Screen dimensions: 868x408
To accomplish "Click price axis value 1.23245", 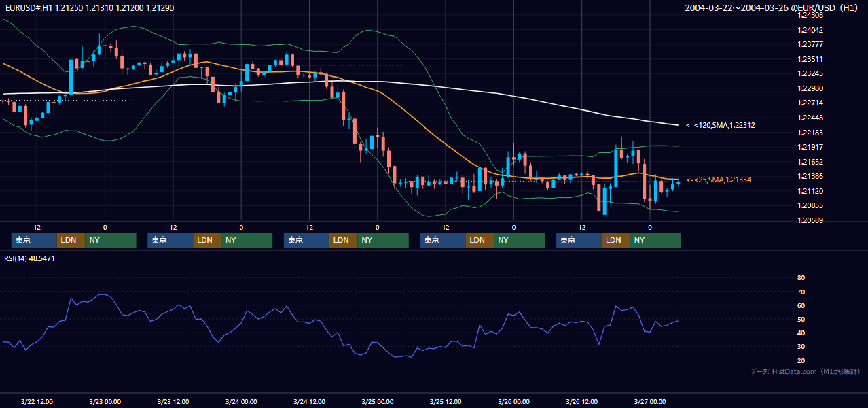I will click(810, 73).
